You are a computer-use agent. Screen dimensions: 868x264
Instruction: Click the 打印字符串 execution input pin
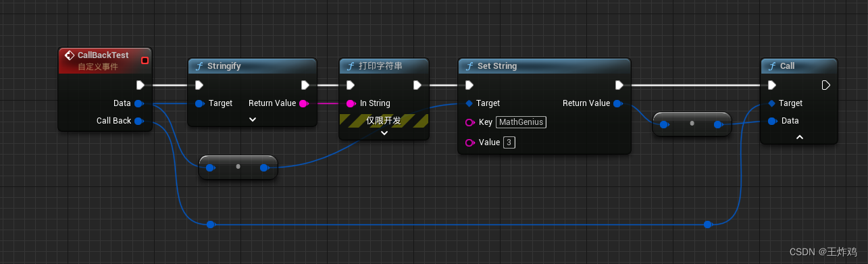[x=351, y=85]
